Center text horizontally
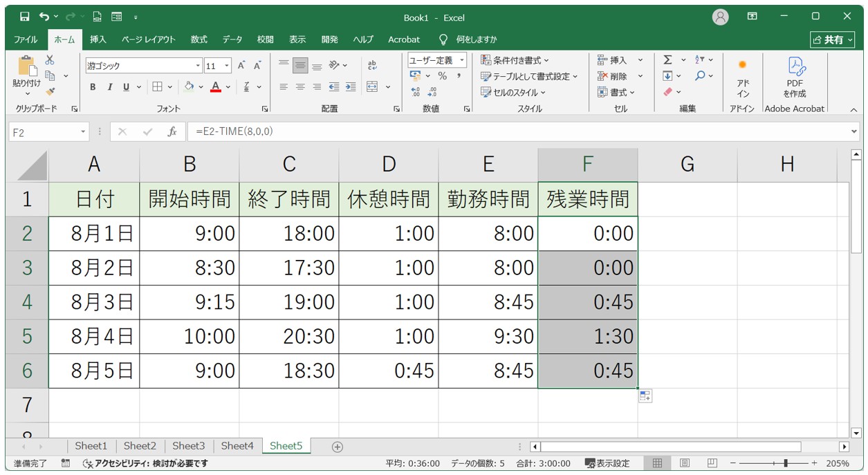The height and width of the screenshot is (475, 868). tap(300, 87)
